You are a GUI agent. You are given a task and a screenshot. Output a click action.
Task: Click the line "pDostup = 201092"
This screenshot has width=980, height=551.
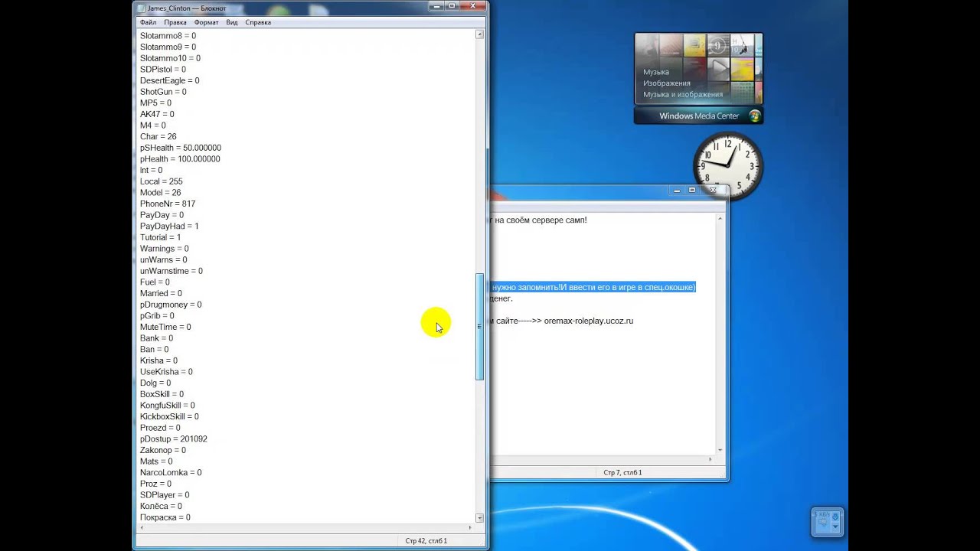click(174, 439)
